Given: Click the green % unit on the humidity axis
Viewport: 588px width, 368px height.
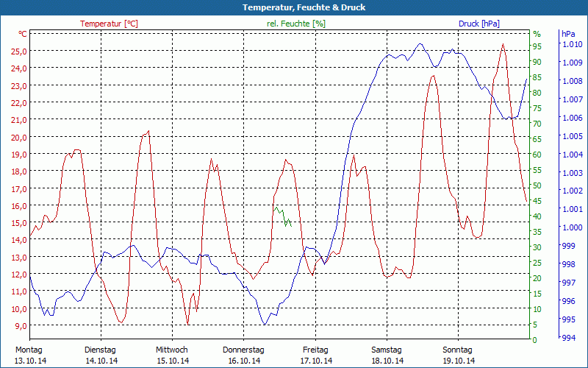Looking at the screenshot, I should 537,34.
